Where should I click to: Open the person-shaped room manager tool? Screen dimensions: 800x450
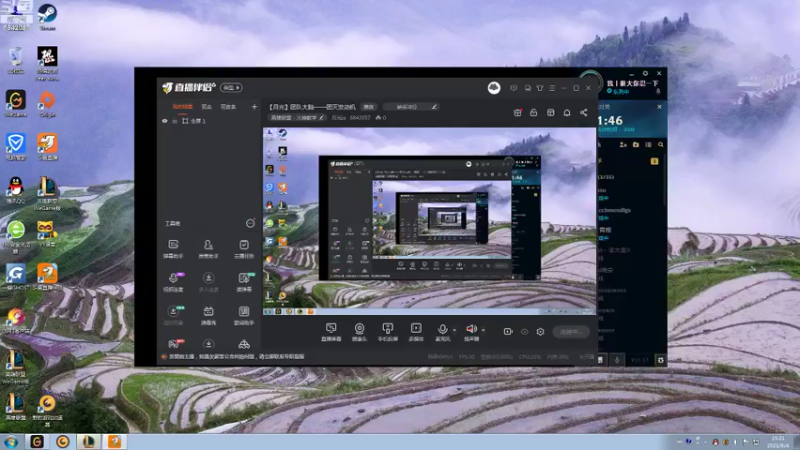pyautogui.click(x=208, y=249)
